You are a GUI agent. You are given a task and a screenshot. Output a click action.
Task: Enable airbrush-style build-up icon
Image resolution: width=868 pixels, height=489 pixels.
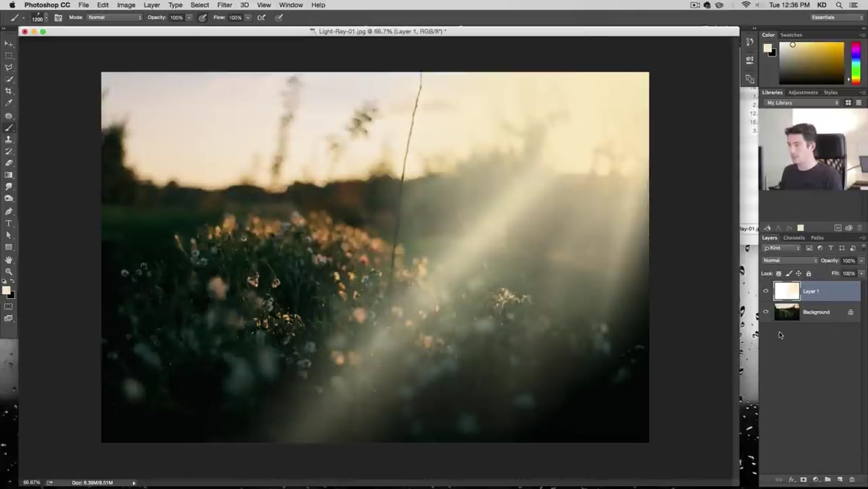[x=261, y=17]
